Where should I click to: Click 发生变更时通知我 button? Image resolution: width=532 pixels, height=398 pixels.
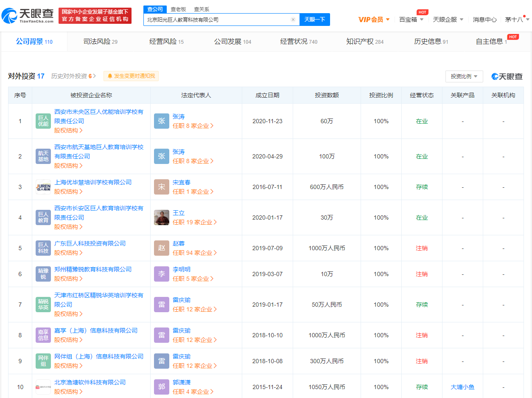131,76
